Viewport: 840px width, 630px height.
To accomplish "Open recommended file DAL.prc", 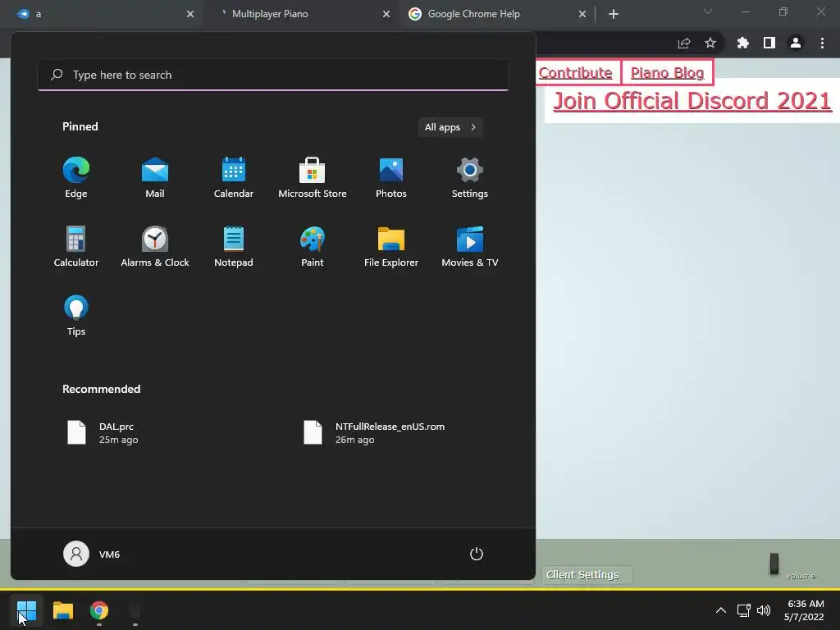I will tap(103, 433).
